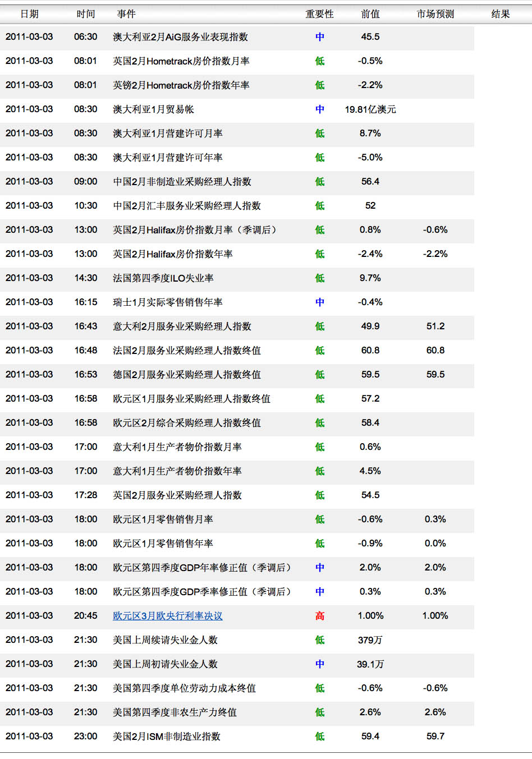Select 英国2月服务业采购经理人指数 event
This screenshot has width=532, height=759.
[x=177, y=495]
